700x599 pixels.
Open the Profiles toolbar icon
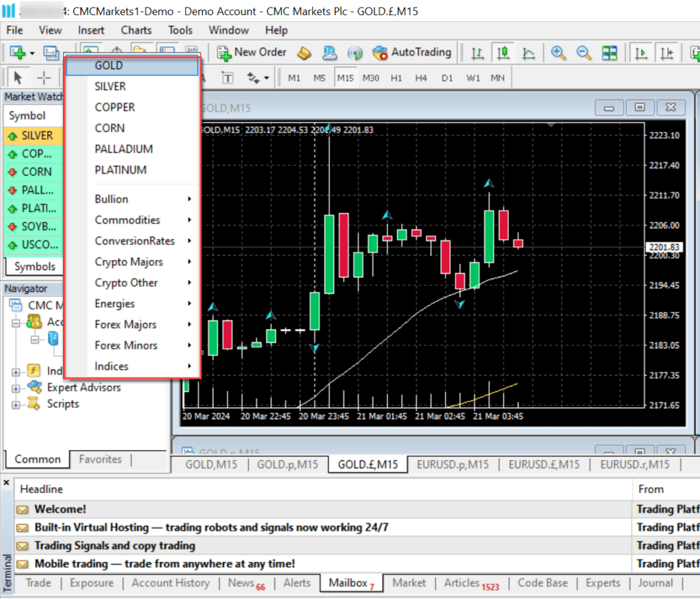tap(51, 53)
